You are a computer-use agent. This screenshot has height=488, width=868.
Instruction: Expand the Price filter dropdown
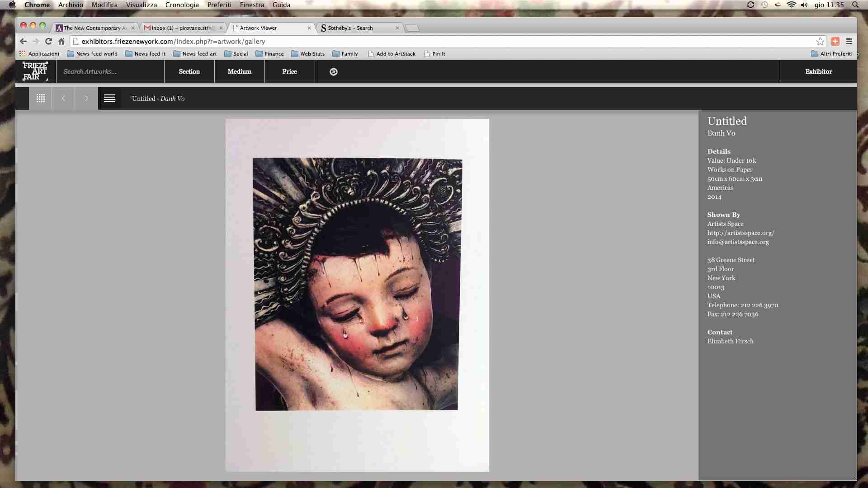(x=289, y=71)
